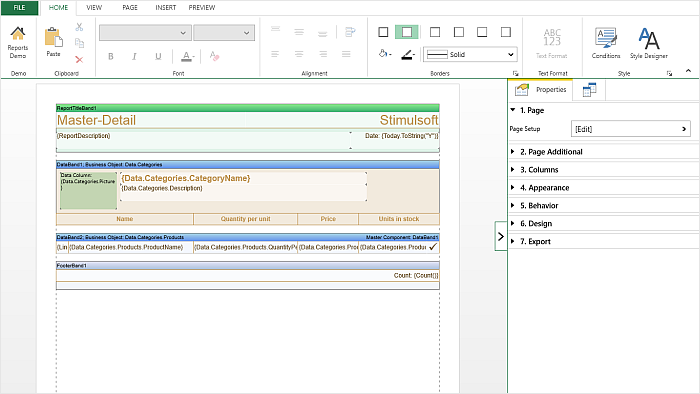Click the Cut scissors icon

click(x=79, y=27)
